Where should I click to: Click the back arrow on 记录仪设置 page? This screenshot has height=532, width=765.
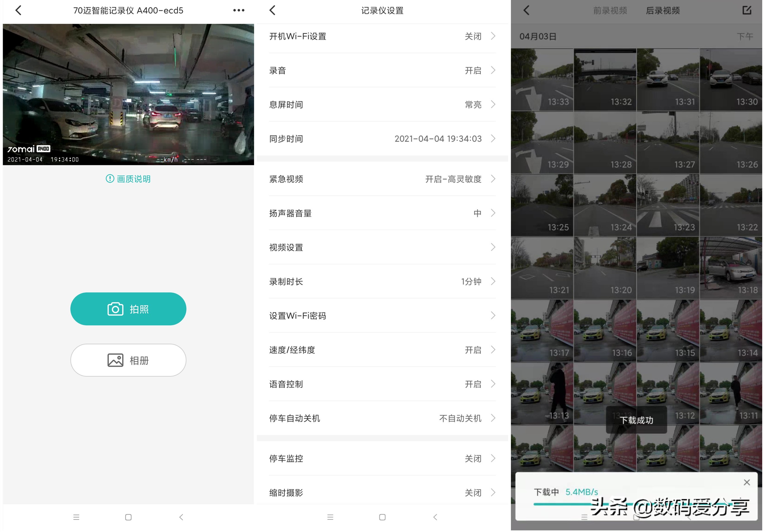272,10
